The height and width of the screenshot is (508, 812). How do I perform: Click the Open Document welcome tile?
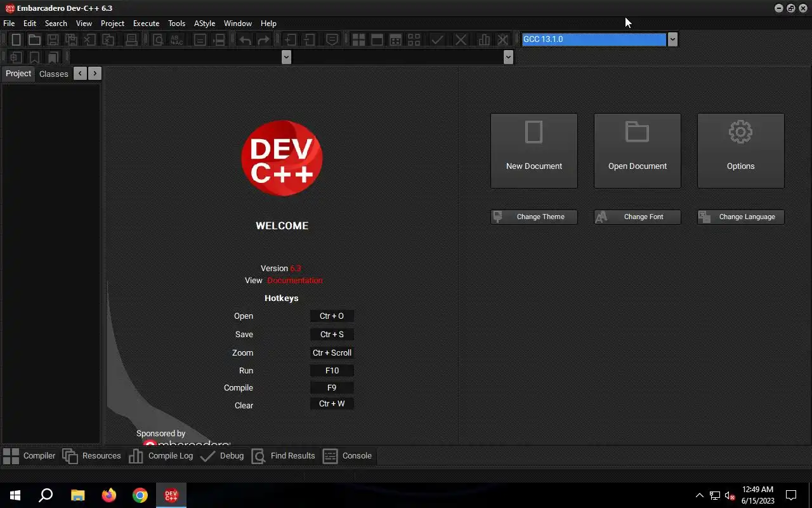pos(638,150)
